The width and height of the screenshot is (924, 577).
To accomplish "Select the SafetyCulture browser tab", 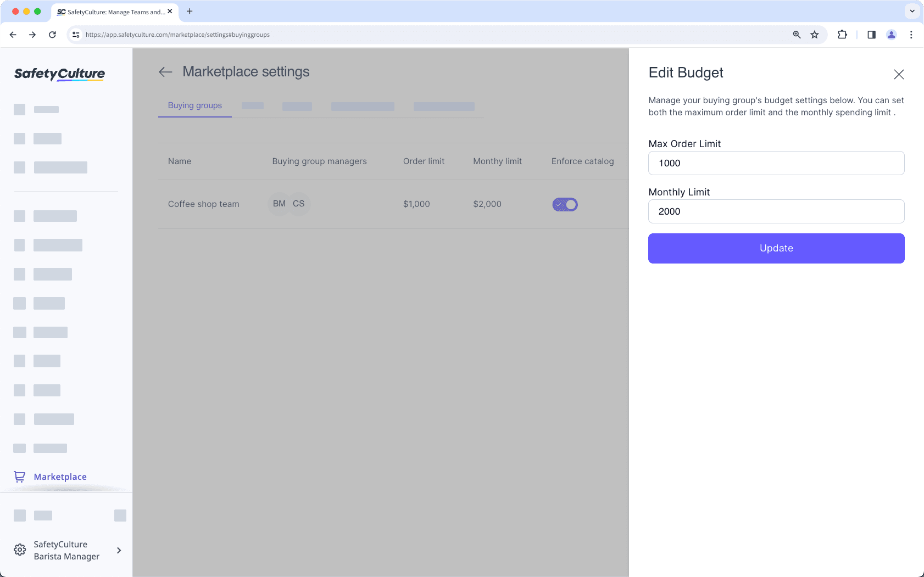I will click(x=110, y=12).
